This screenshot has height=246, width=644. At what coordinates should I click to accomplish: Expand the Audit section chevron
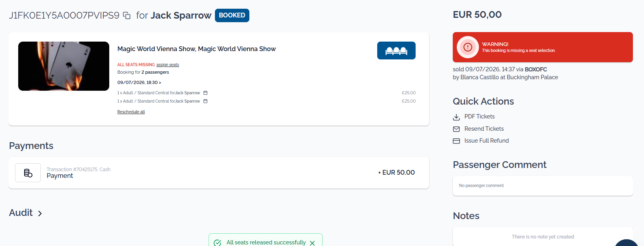coord(40,214)
